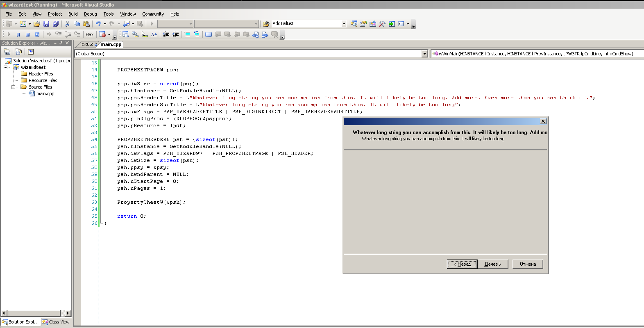Click the Undo arrow icon
Screen dimensions: 644x328
tap(98, 24)
